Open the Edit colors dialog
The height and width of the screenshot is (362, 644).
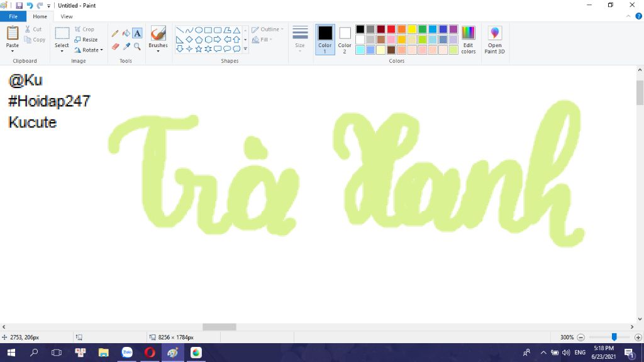point(468,40)
